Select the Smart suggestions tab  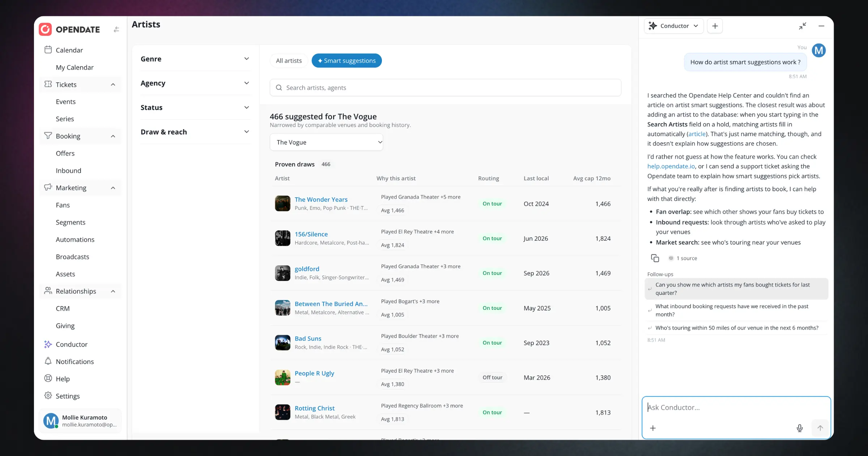[x=346, y=60]
